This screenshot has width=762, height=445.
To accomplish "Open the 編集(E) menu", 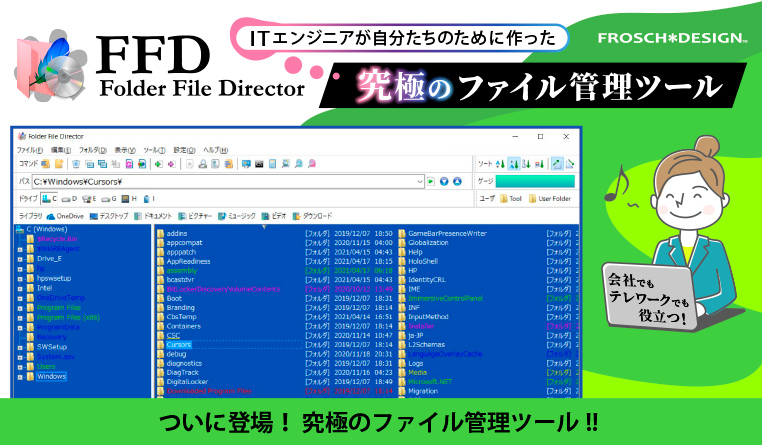I will (x=61, y=150).
